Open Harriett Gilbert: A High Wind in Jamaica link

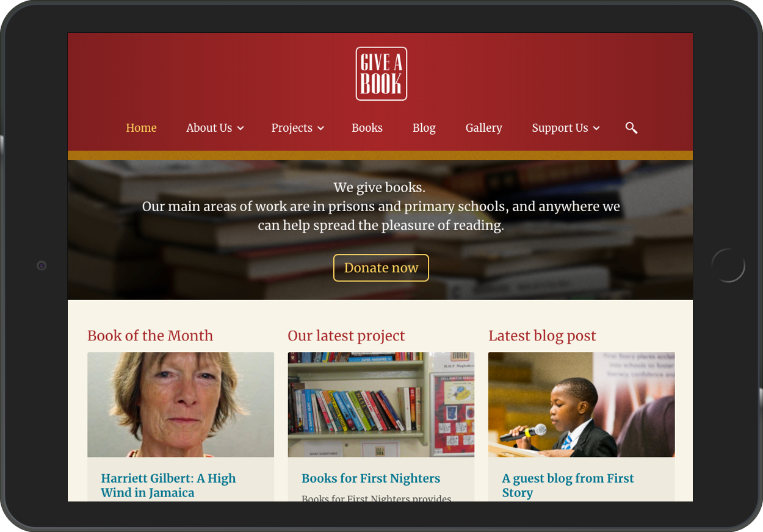[x=168, y=486]
